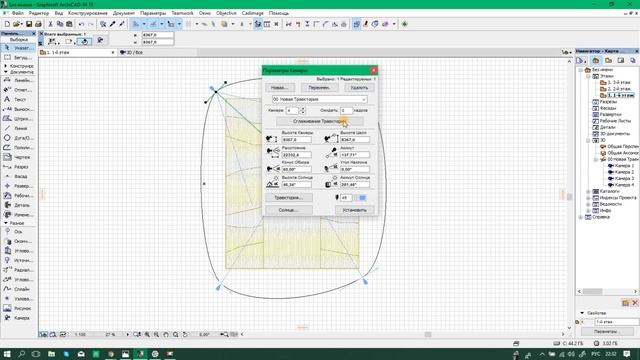Select the Text tool in the toolbox

click(18, 99)
